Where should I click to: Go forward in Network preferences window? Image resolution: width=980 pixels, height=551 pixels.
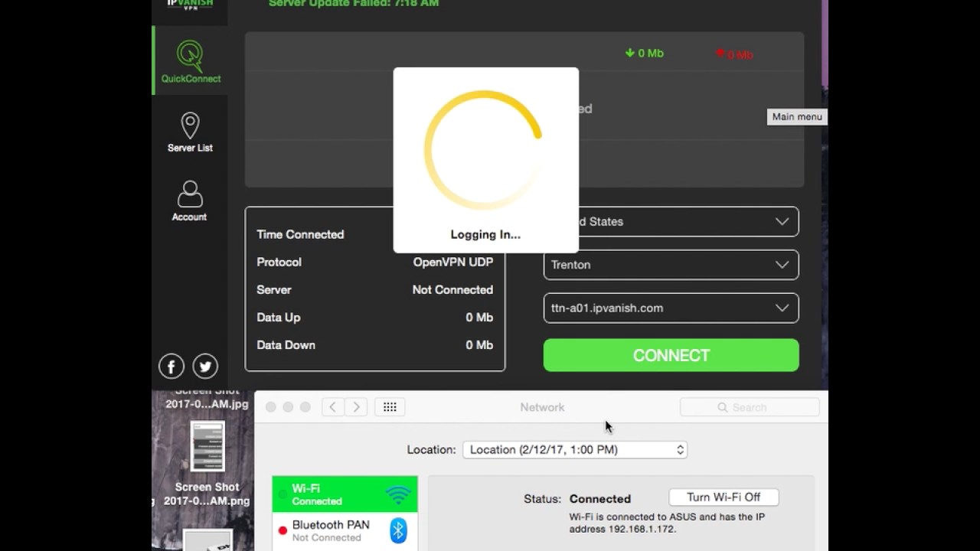[x=356, y=407]
